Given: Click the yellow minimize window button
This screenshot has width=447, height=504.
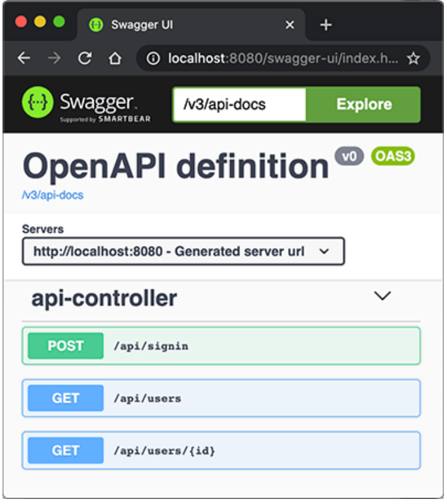Looking at the screenshot, I should (x=40, y=22).
